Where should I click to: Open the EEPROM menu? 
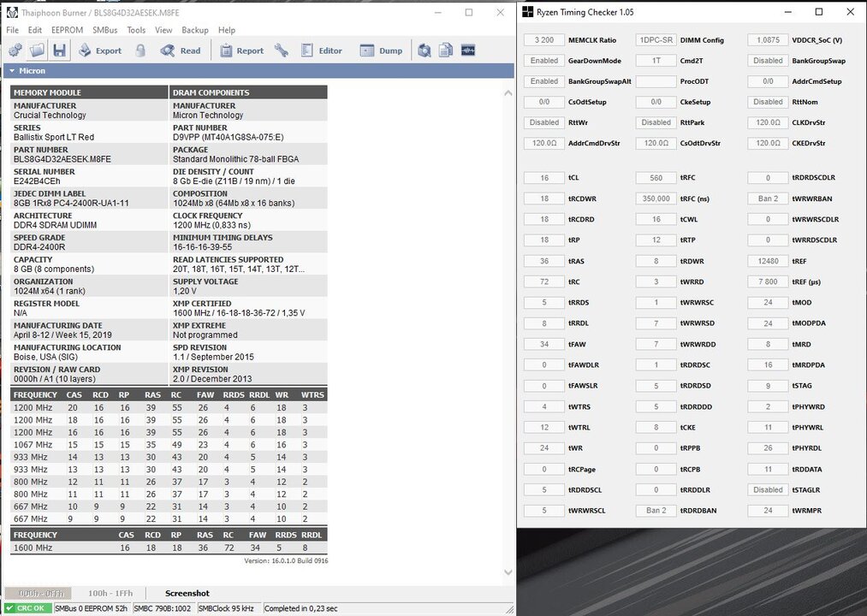67,30
